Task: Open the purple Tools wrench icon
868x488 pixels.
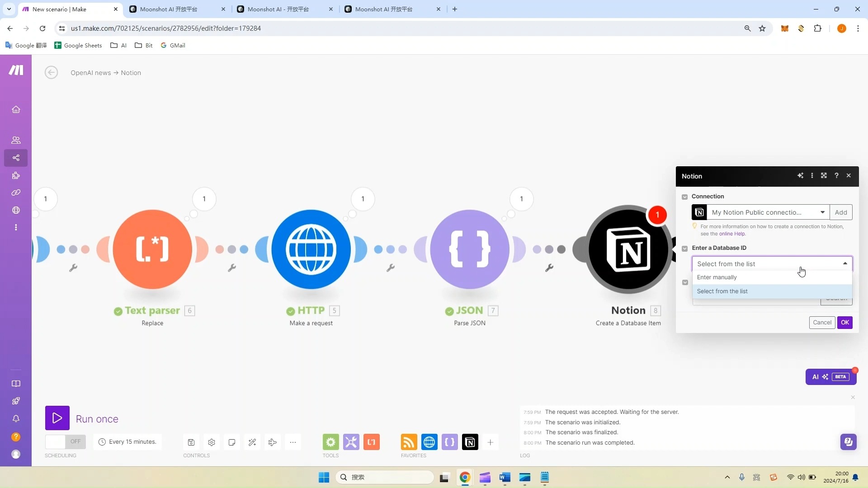Action: tap(351, 442)
